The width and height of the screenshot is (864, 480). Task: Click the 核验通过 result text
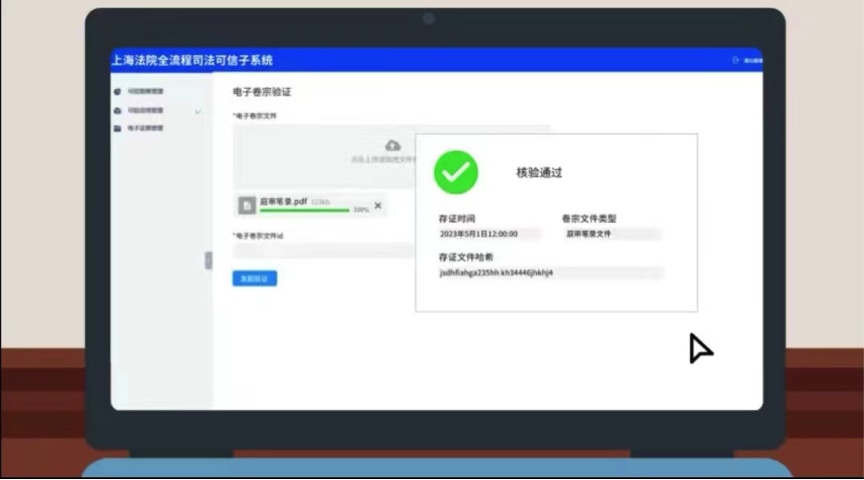(539, 172)
